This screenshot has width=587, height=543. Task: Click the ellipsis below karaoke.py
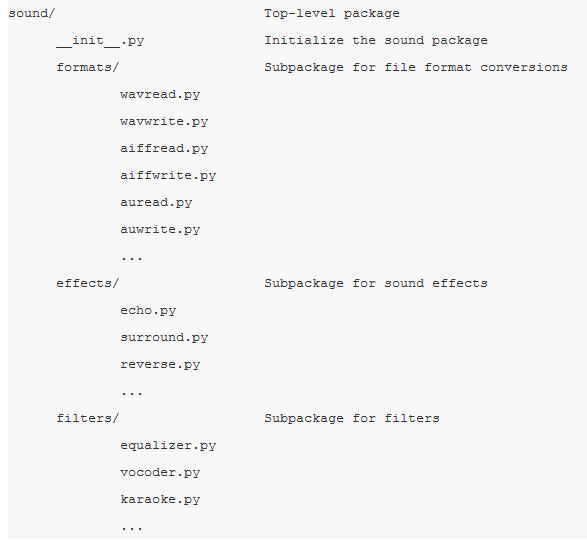(132, 528)
